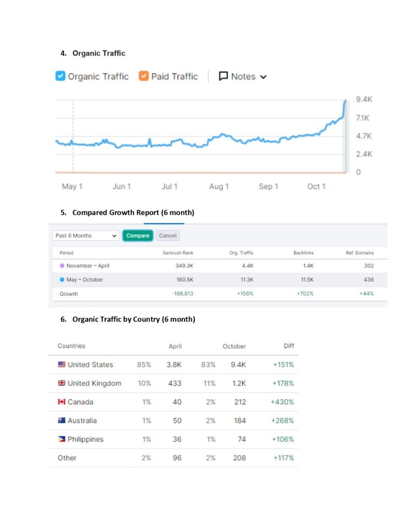Viewport: 411px width, 532px height.
Task: Click the Aug 1 axis label
Action: (x=219, y=187)
